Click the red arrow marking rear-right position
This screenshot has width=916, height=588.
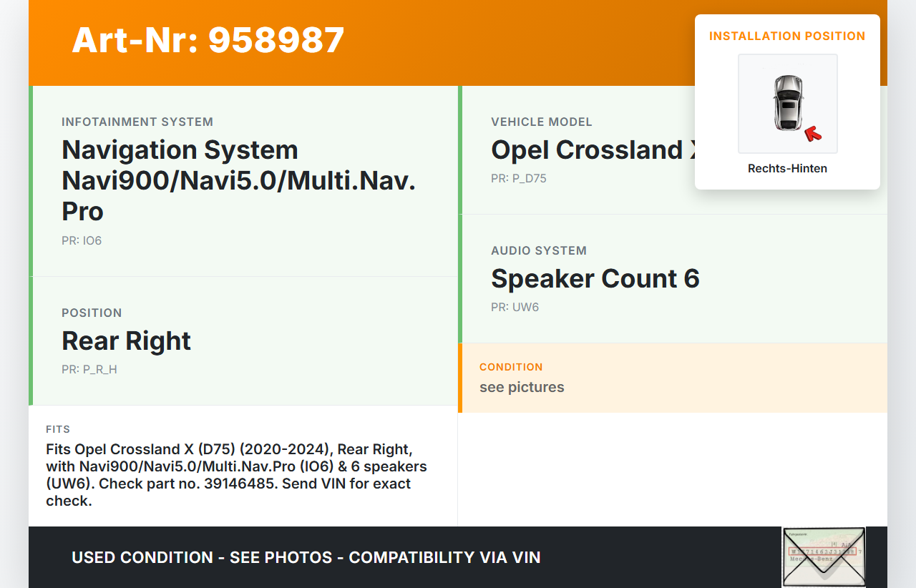tap(812, 133)
